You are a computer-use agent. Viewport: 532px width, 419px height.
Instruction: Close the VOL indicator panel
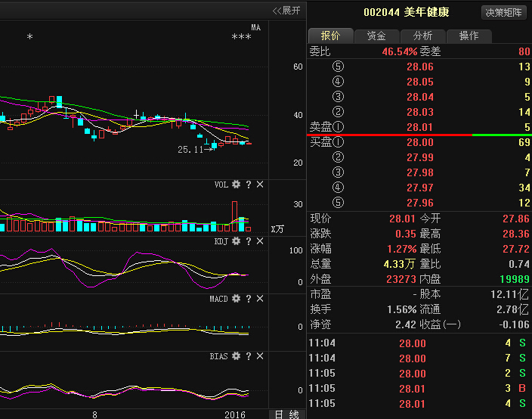260,185
